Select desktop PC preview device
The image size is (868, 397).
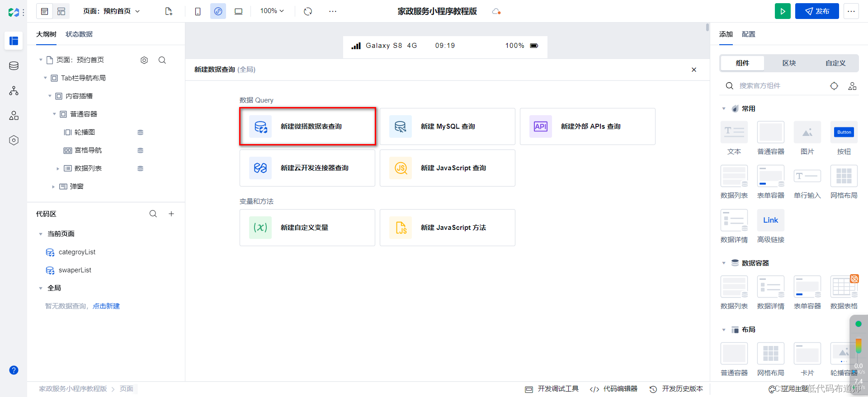point(238,11)
